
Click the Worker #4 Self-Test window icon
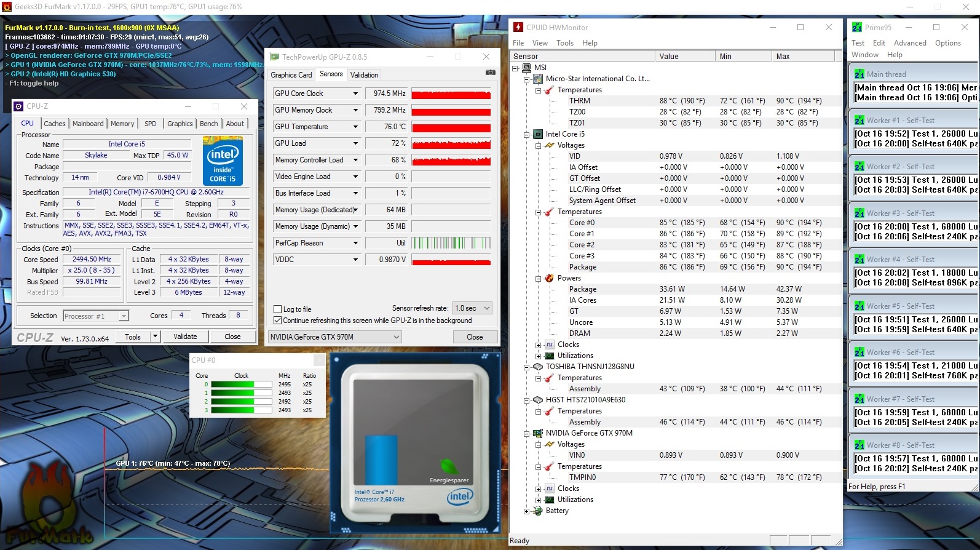click(859, 260)
